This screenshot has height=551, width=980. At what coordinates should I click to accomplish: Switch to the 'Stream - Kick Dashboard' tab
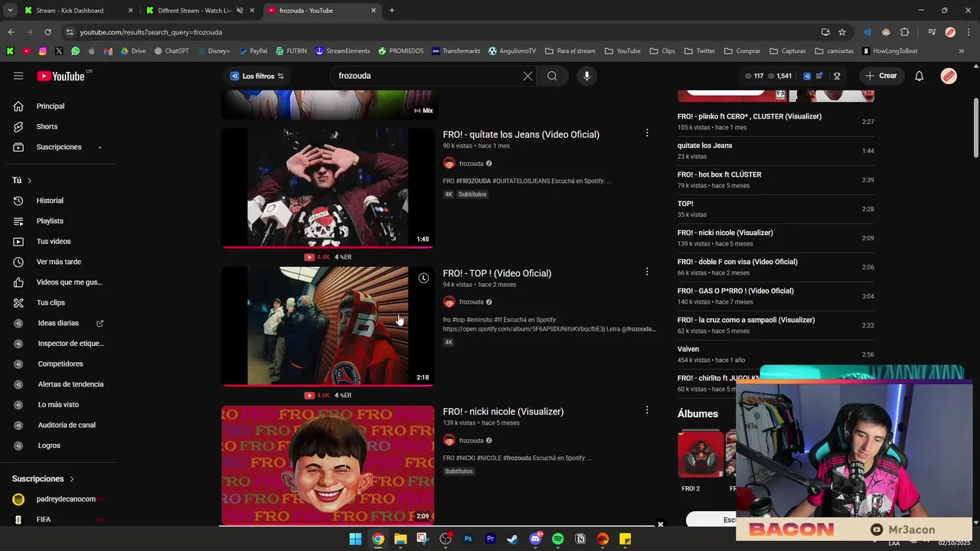pos(78,11)
